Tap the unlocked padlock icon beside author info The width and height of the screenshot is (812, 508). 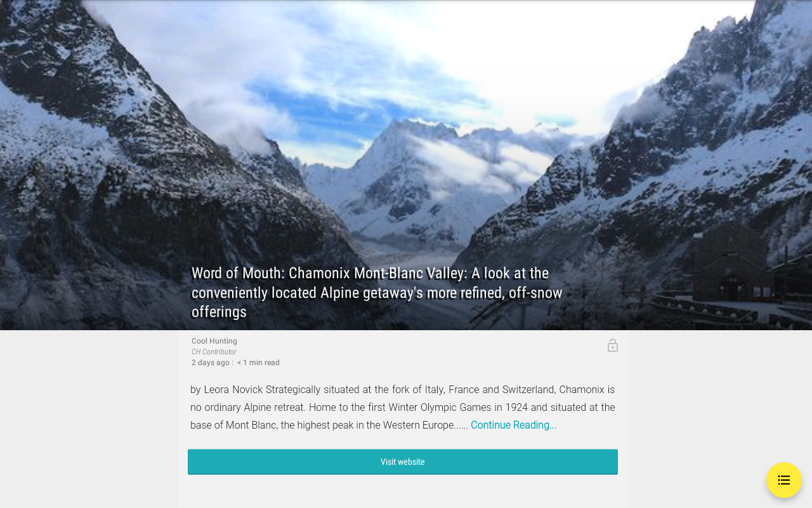pos(612,345)
